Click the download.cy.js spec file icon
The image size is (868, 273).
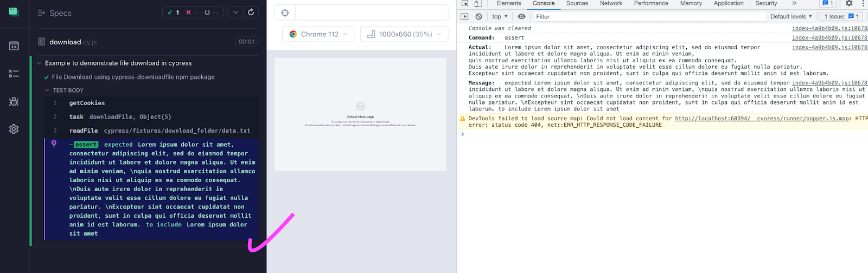pos(41,42)
